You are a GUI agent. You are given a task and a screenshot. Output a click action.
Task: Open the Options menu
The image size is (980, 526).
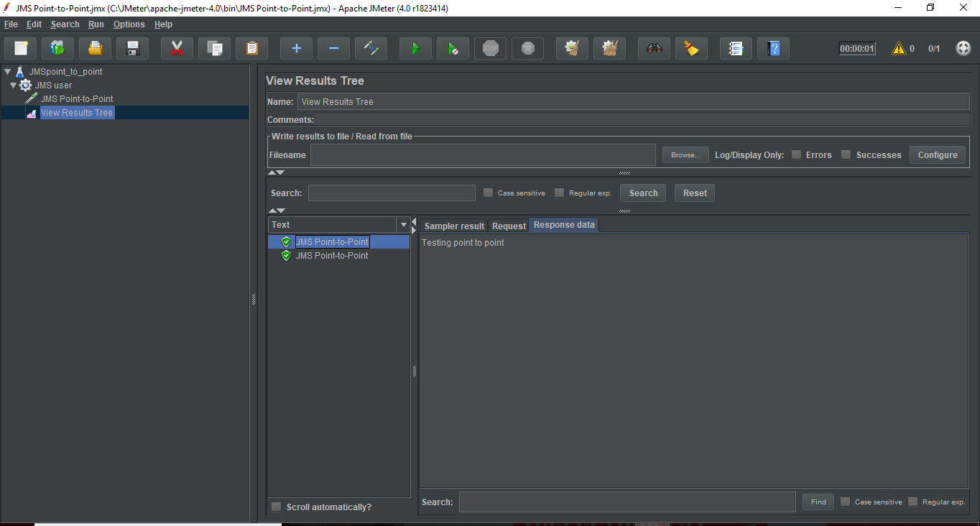[129, 24]
